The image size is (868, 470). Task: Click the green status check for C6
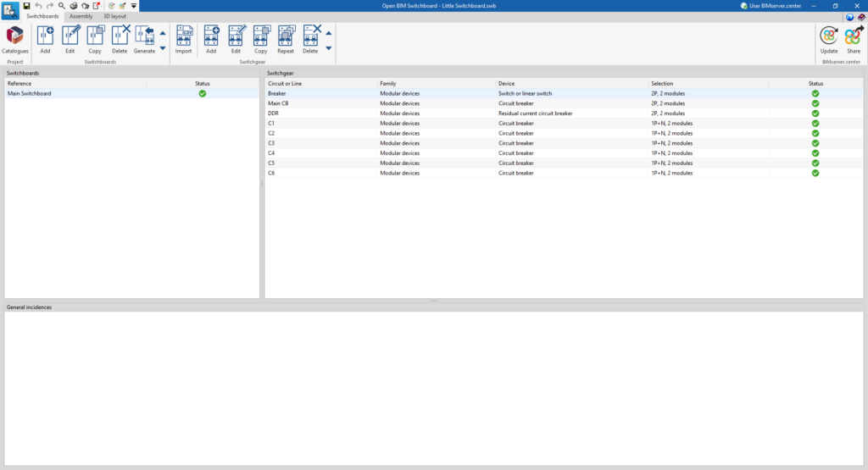click(x=815, y=173)
